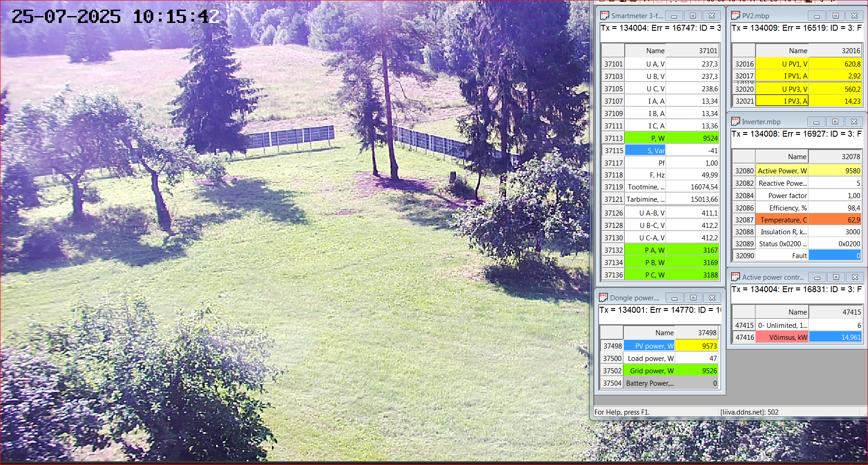Screen dimensions: 868x465
Task: Click the 37101 column header in Smartmeter
Action: tap(693, 51)
